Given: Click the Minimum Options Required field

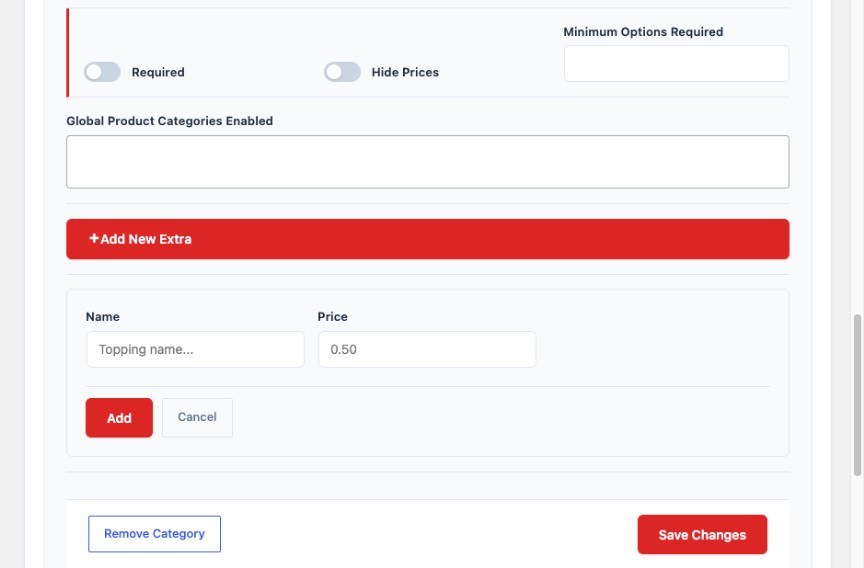Looking at the screenshot, I should coord(676,64).
